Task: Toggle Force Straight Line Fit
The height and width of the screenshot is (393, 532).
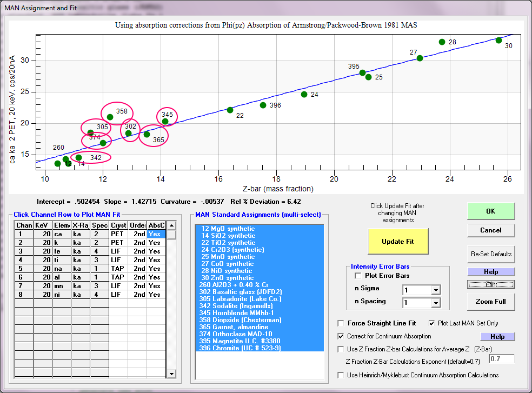Action: click(x=341, y=323)
